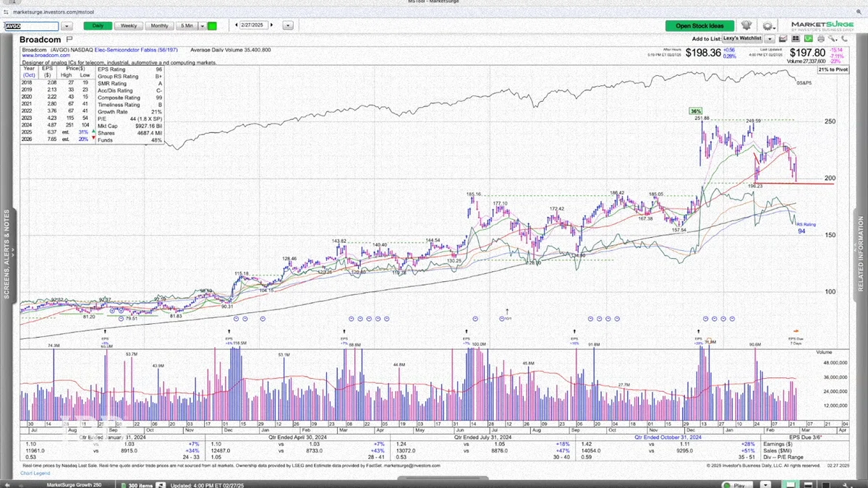Click the $197.80 last price
868x488 pixels.
(x=807, y=53)
